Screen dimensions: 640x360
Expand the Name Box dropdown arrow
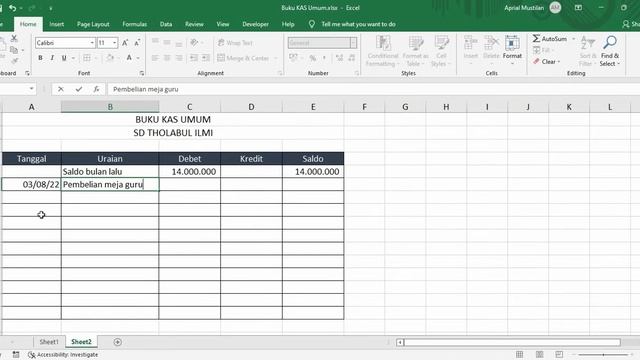point(31,89)
